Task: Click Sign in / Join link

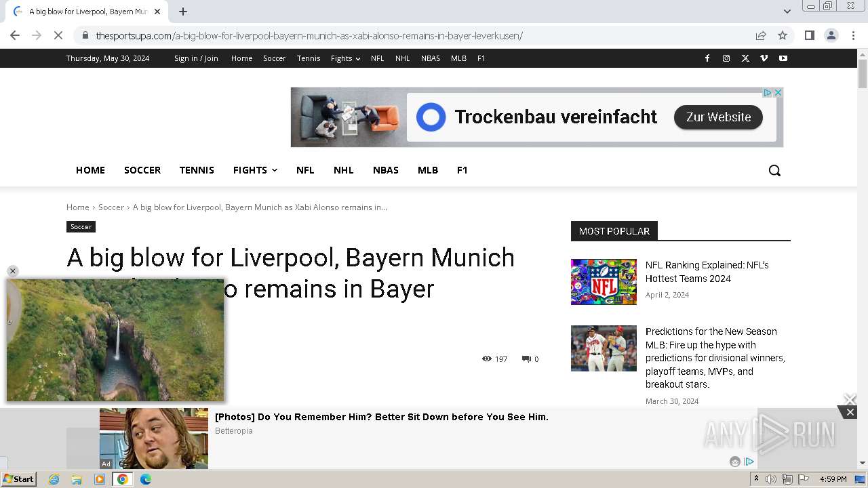Action: [x=196, y=58]
